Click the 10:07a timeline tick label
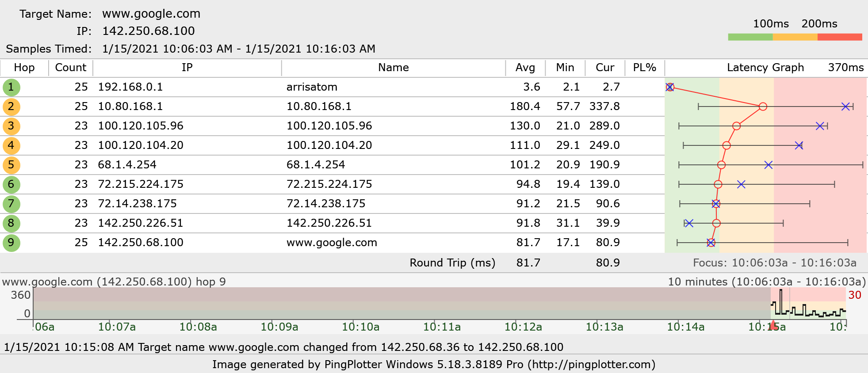This screenshot has width=868, height=373. [117, 327]
